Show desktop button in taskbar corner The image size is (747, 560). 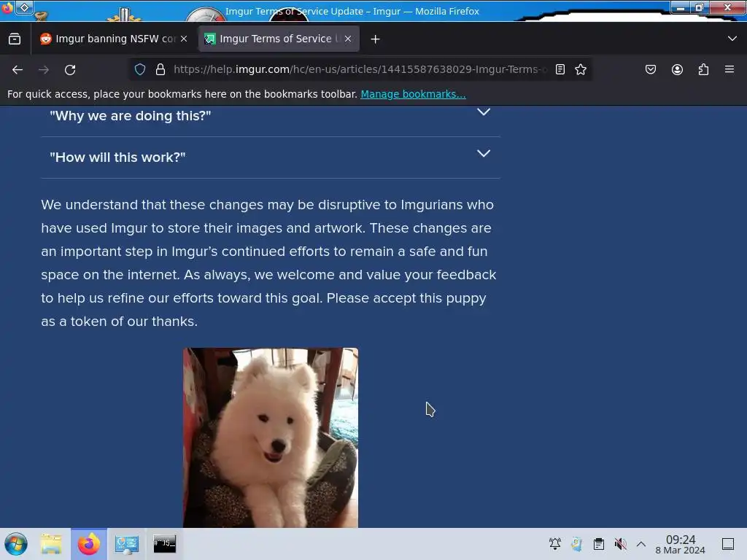pos(728,544)
